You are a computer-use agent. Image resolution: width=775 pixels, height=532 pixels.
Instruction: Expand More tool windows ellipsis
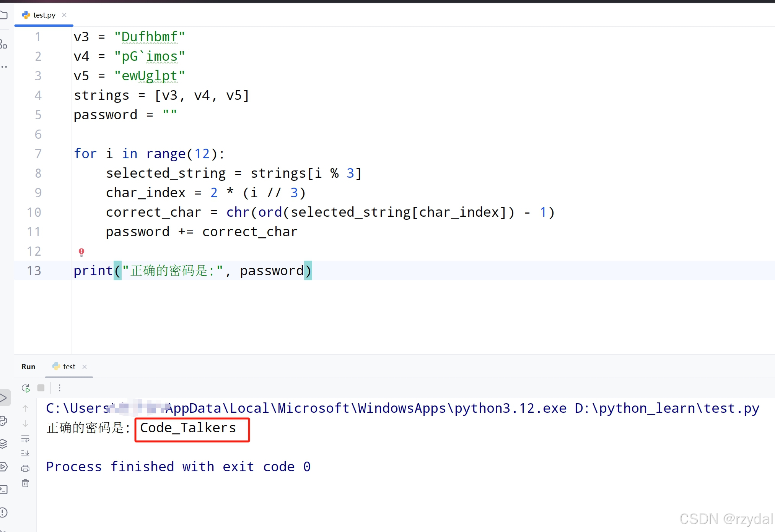tap(4, 67)
